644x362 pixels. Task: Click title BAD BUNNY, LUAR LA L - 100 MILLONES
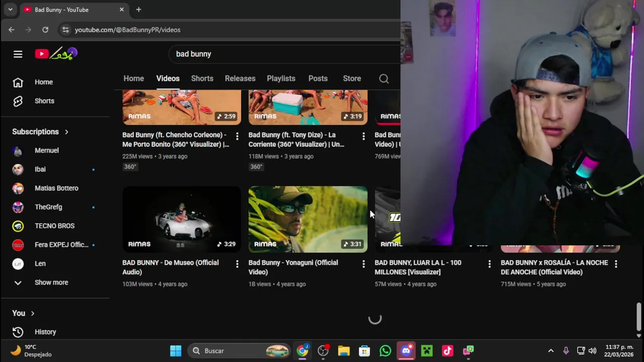[x=418, y=267]
